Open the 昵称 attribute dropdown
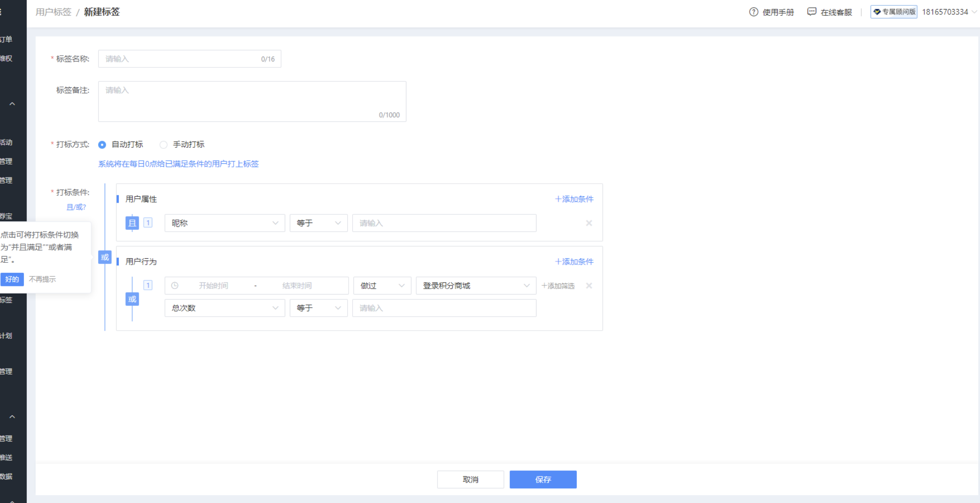980x503 pixels. (225, 223)
